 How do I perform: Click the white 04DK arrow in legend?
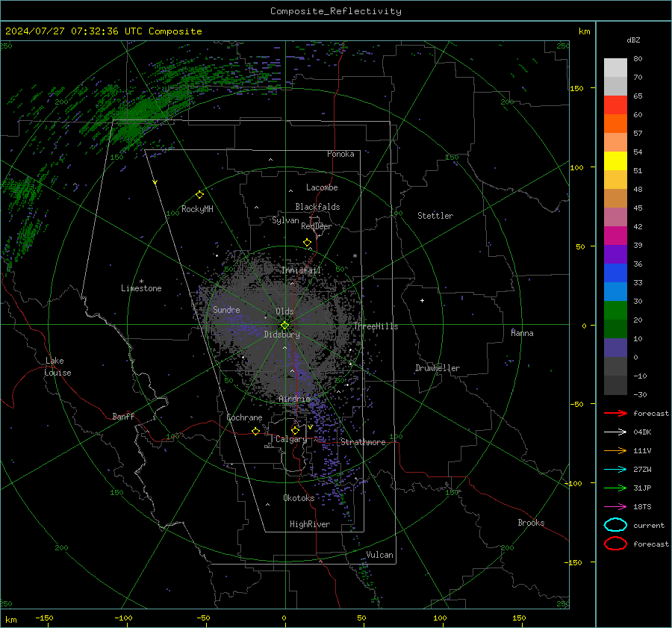[x=615, y=432]
